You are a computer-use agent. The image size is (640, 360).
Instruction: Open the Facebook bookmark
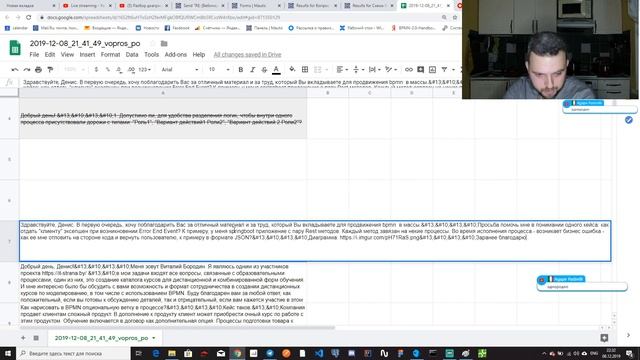pos(177,28)
